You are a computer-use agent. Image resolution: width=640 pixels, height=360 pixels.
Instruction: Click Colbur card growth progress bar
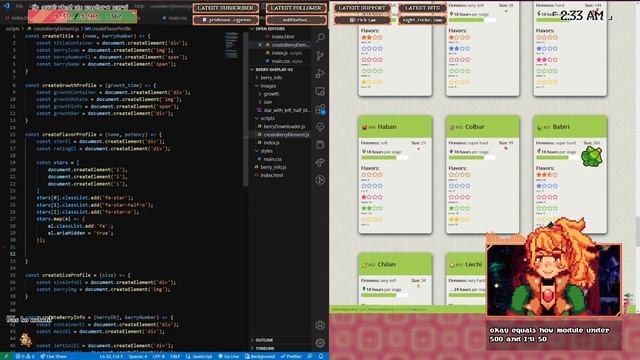(472, 158)
